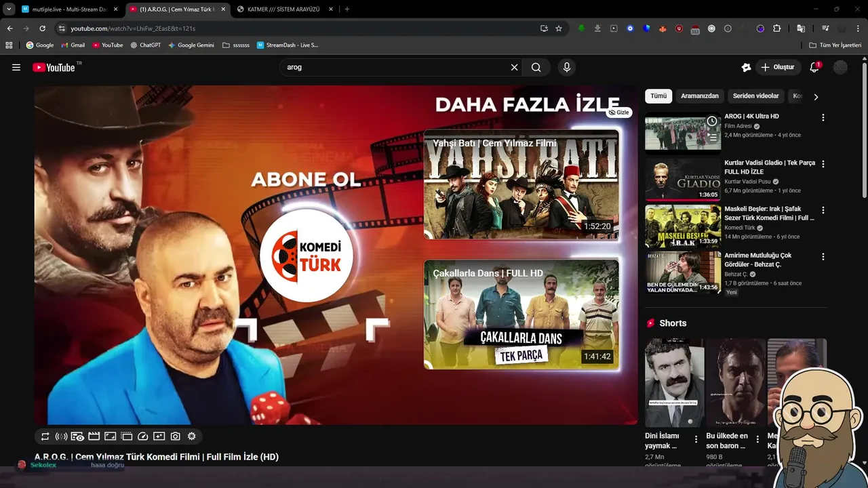Start voice search with the microphone icon
Screen dimensions: 868x488
point(566,67)
